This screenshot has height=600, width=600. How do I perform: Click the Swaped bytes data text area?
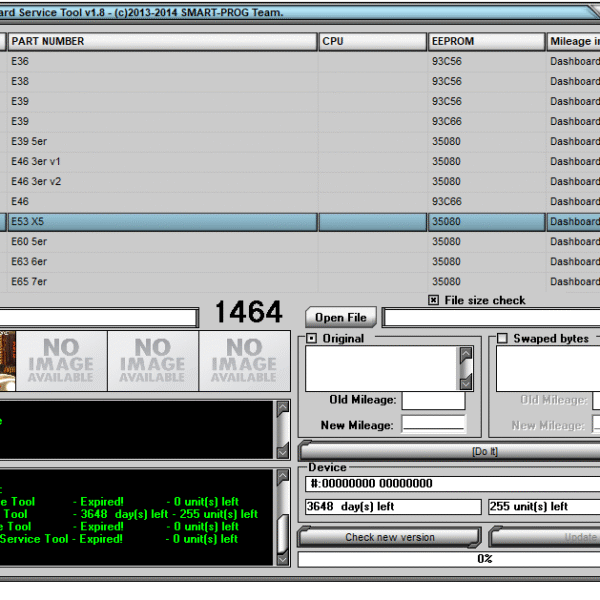pos(548,368)
